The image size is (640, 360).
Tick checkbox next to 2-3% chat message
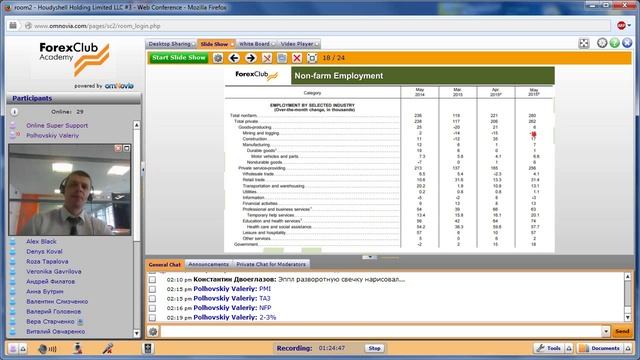click(x=152, y=318)
